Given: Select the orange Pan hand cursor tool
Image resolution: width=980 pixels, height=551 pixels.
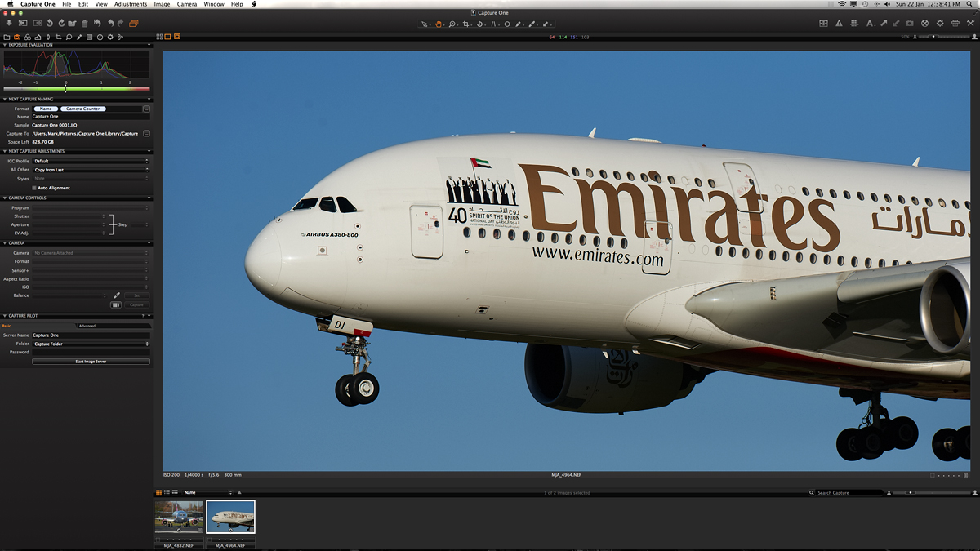Looking at the screenshot, I should pos(439,24).
